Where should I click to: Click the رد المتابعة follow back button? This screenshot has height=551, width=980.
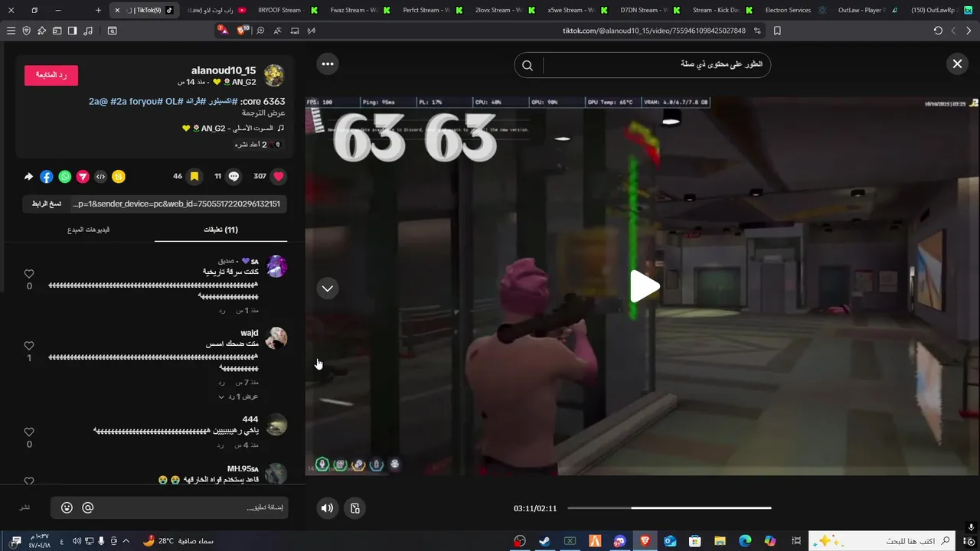pyautogui.click(x=51, y=75)
